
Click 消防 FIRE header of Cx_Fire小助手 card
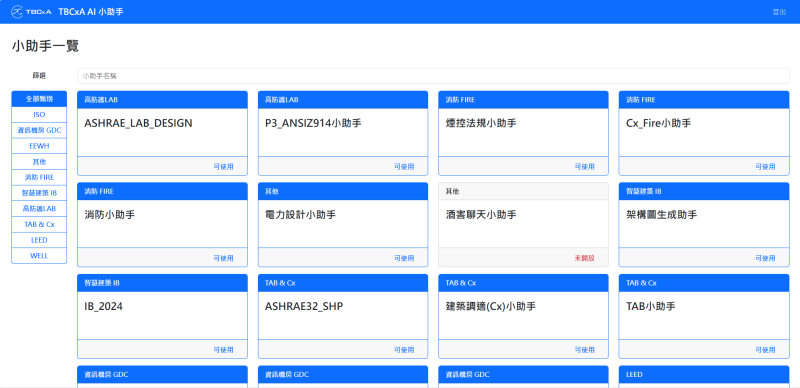pyautogui.click(x=704, y=100)
